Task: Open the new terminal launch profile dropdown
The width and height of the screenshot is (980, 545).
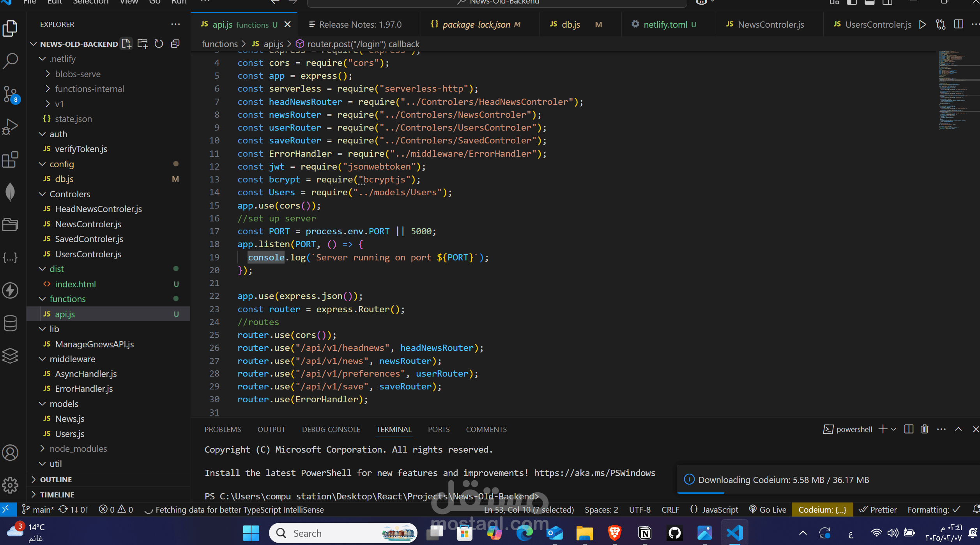Action: point(894,429)
